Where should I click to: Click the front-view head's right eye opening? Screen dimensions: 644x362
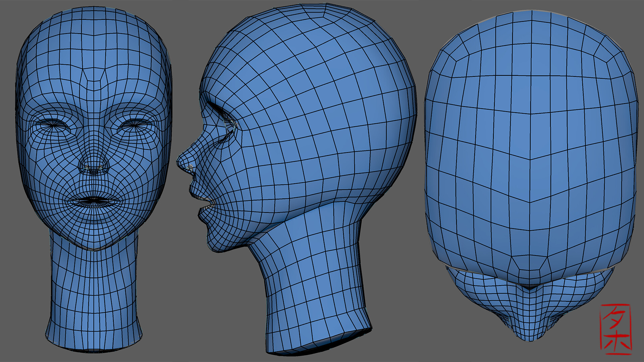pyautogui.click(x=135, y=126)
